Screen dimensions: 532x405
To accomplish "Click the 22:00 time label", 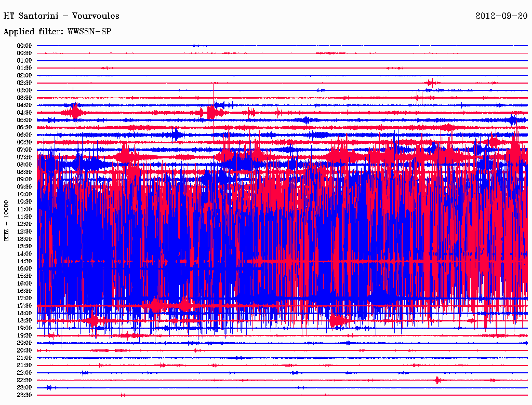I will pyautogui.click(x=24, y=373).
